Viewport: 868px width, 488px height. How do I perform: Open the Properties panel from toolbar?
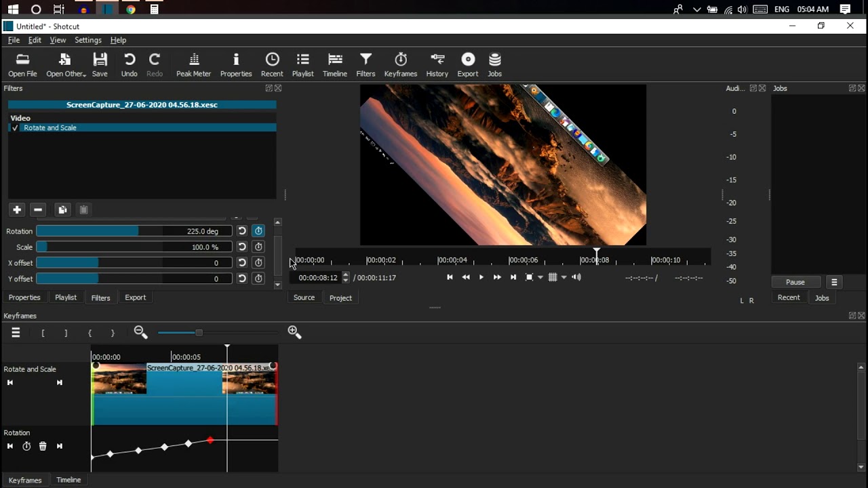click(236, 65)
